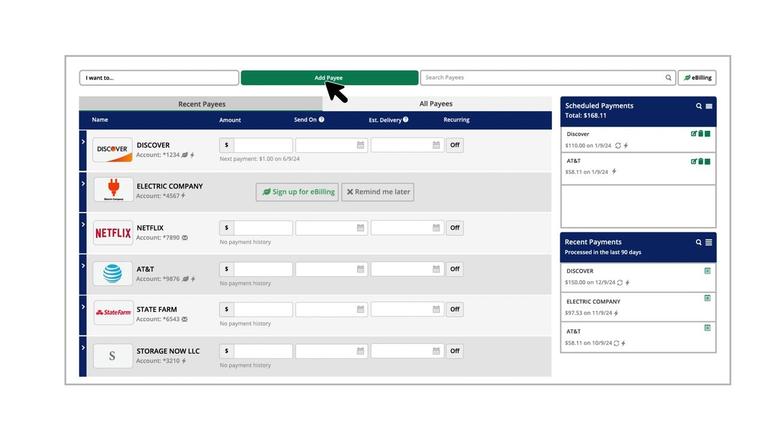Click the 'Name' column header

(100, 120)
